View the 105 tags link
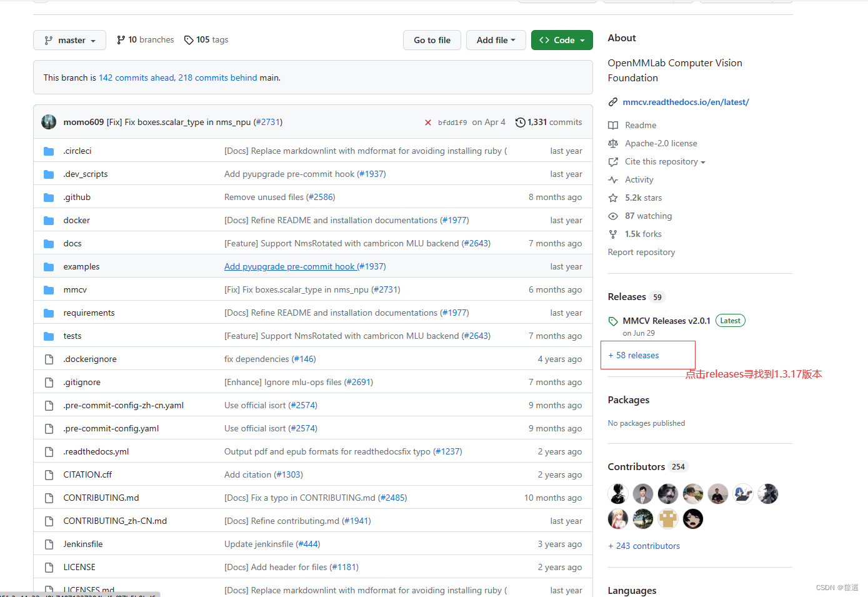Viewport: 868px width, 597px height. tap(206, 40)
